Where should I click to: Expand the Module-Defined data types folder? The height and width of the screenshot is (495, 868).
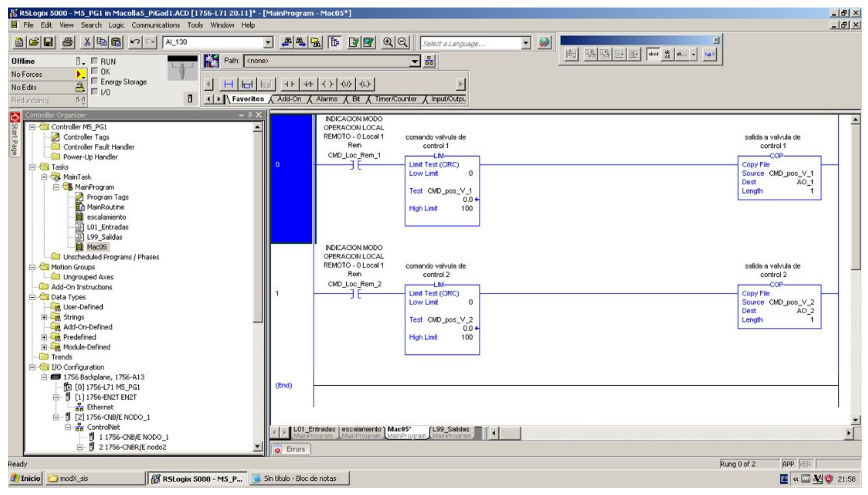[44, 348]
